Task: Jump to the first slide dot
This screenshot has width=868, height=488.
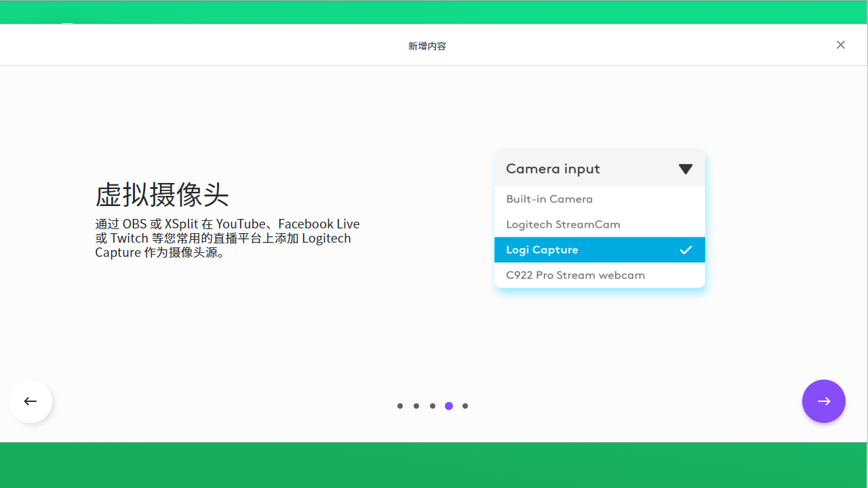Action: pos(400,406)
